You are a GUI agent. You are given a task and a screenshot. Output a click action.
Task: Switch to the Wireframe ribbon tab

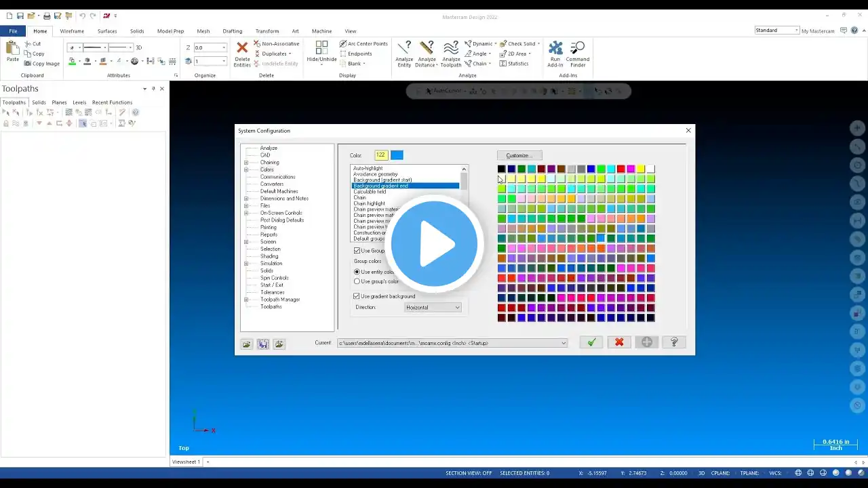pos(72,31)
